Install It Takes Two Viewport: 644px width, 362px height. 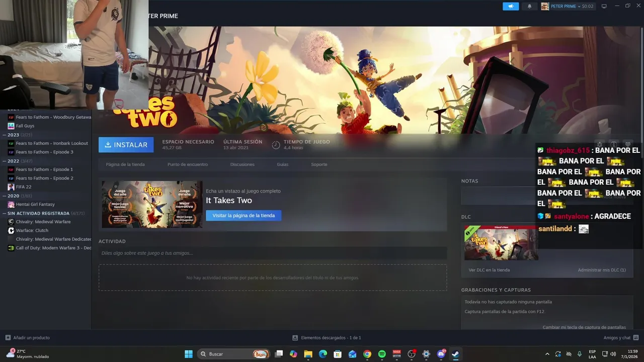(126, 145)
